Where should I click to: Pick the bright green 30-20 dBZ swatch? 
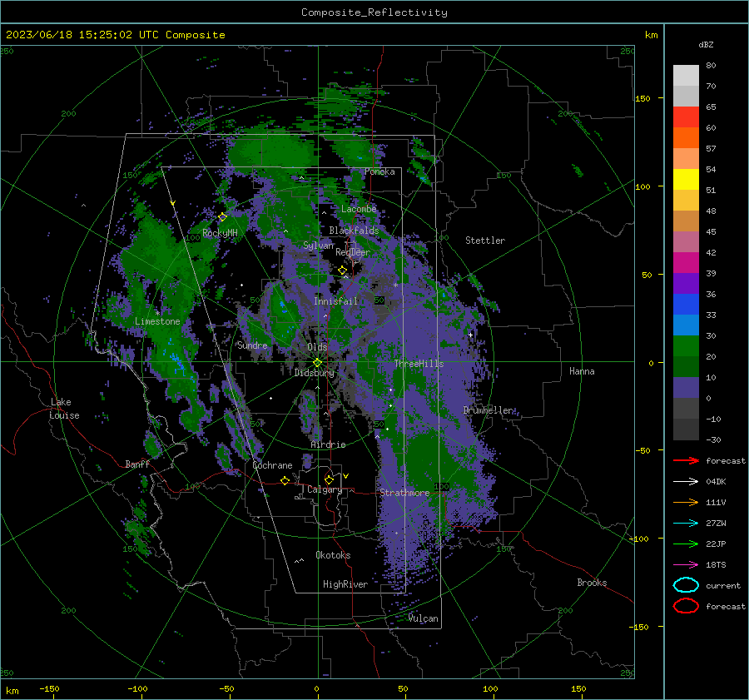tap(686, 346)
